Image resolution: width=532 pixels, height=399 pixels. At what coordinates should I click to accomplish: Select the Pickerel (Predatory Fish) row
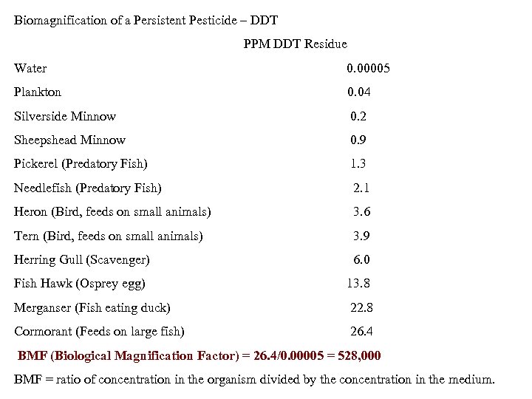click(81, 163)
